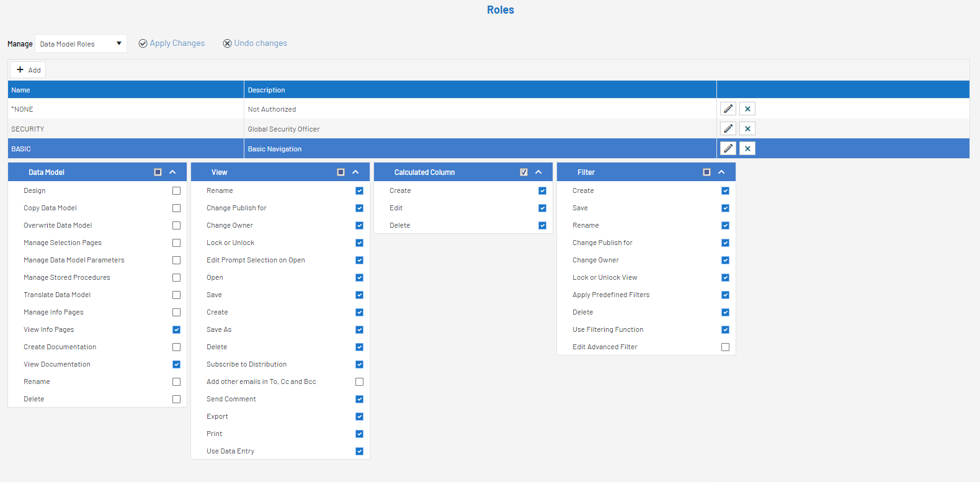Enable the Edit Advanced Filter checkbox

coord(726,347)
